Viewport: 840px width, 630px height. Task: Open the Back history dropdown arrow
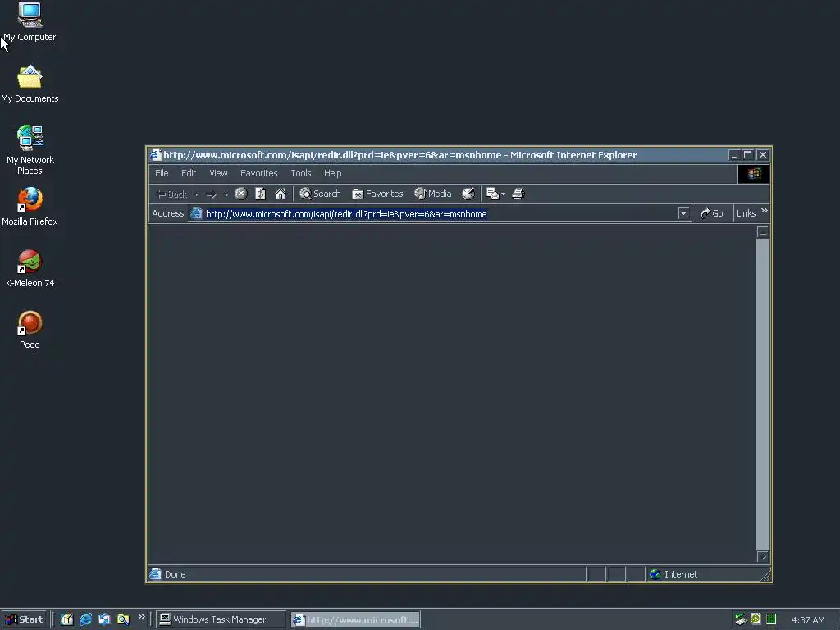[197, 194]
